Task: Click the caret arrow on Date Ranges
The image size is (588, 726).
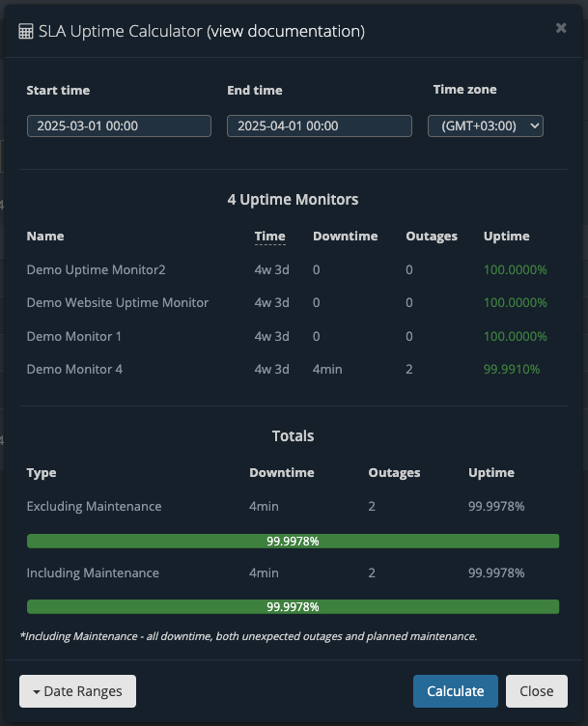Action: 36,692
